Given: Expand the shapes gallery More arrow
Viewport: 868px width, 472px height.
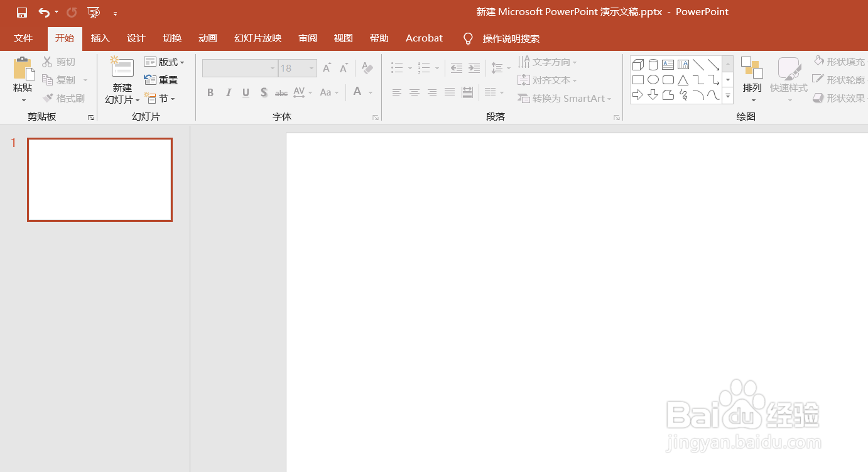Looking at the screenshot, I should (x=728, y=96).
